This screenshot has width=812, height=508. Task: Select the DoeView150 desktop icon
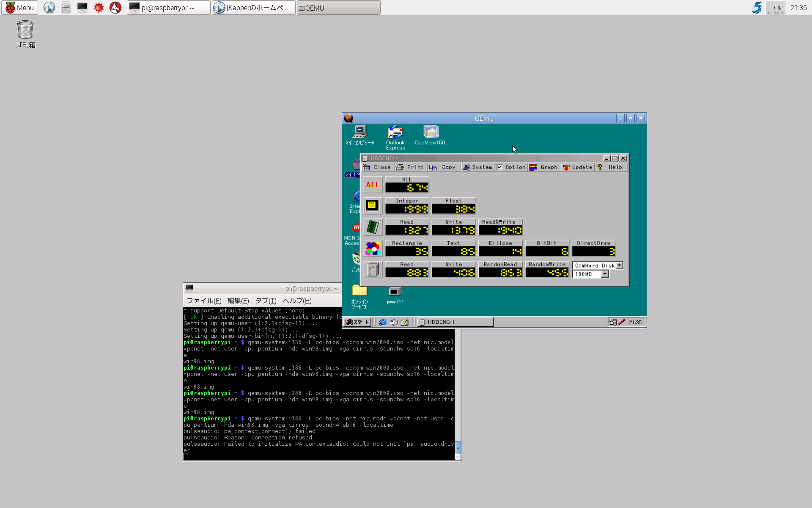click(x=431, y=135)
